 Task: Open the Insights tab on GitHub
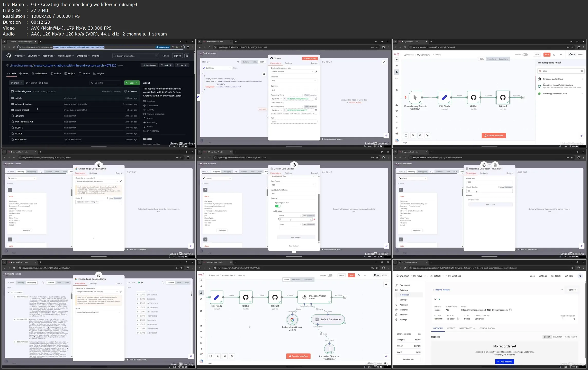pos(98,74)
